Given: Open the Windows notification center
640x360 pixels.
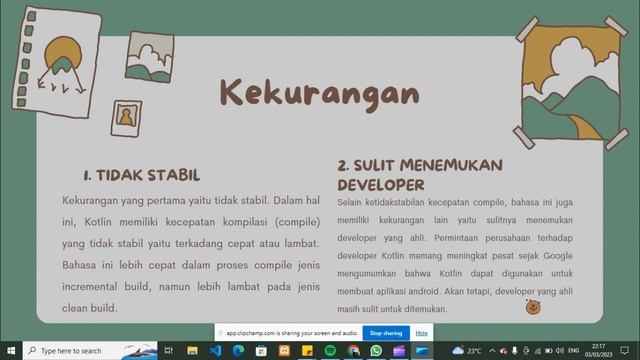Looking at the screenshot, I should coord(624,351).
